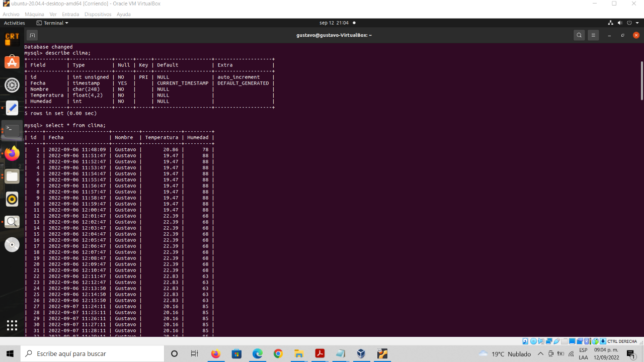Image resolution: width=644 pixels, height=362 pixels.
Task: Click the search icon in the terminal header
Action: (x=579, y=35)
